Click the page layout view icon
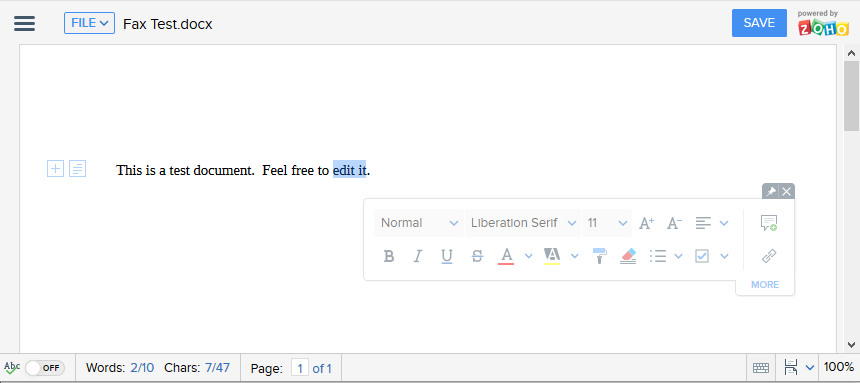The height and width of the screenshot is (383, 860). 790,367
